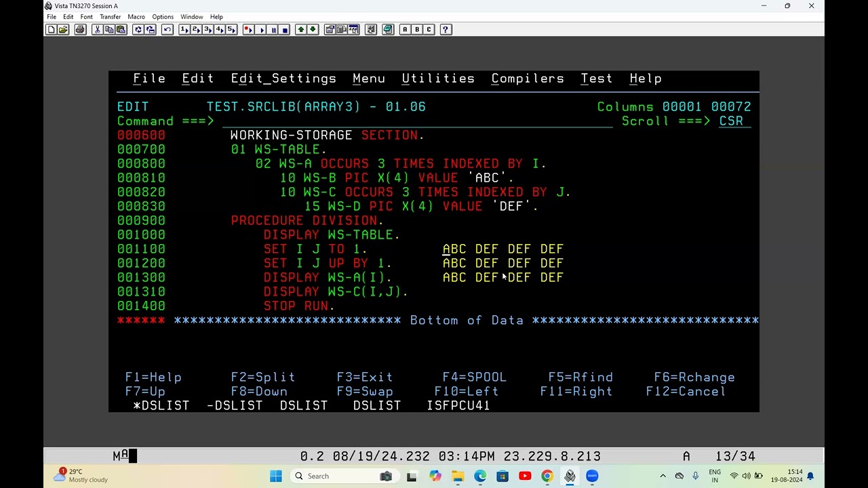The image size is (868, 488).
Task: Click F4=SPOOL function key label
Action: [x=475, y=378]
